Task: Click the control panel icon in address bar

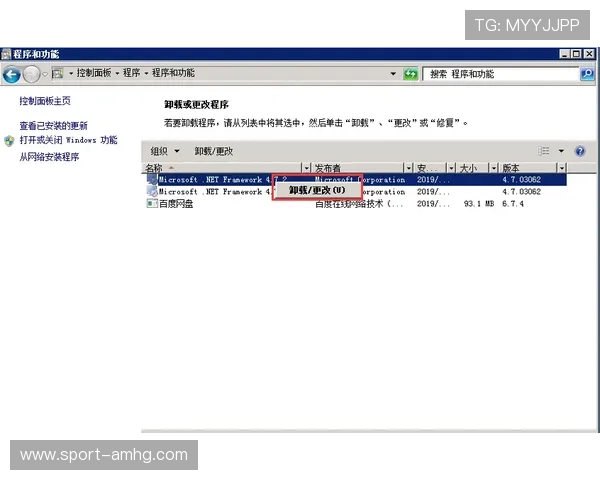Action: coord(58,73)
